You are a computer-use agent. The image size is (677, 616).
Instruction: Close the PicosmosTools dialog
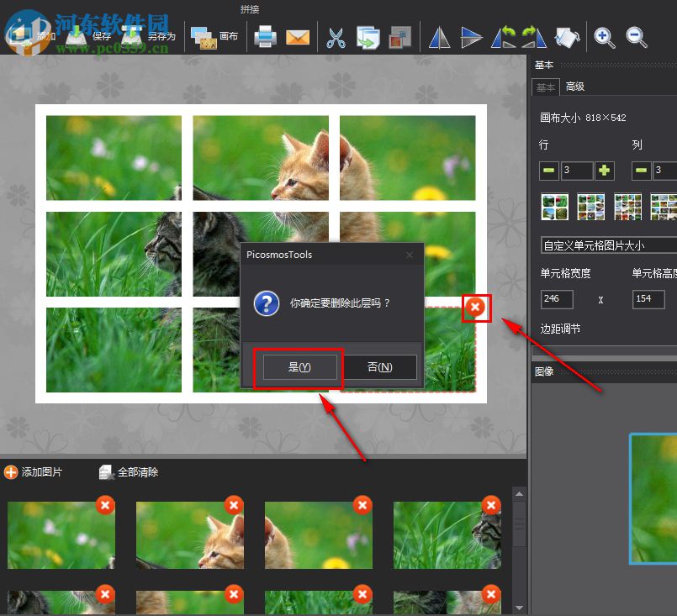[410, 255]
